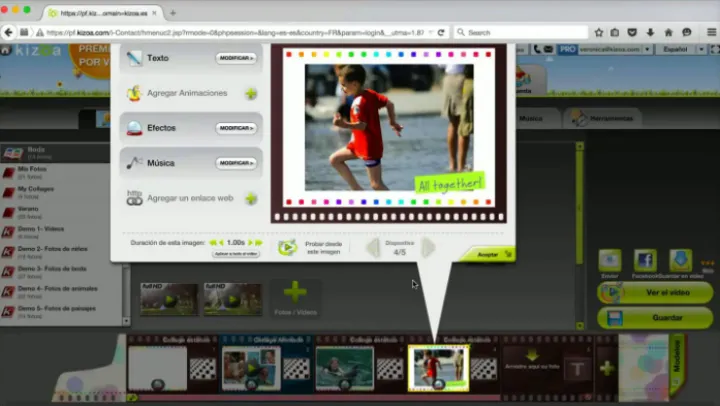Click the Guardar button

[x=654, y=318]
